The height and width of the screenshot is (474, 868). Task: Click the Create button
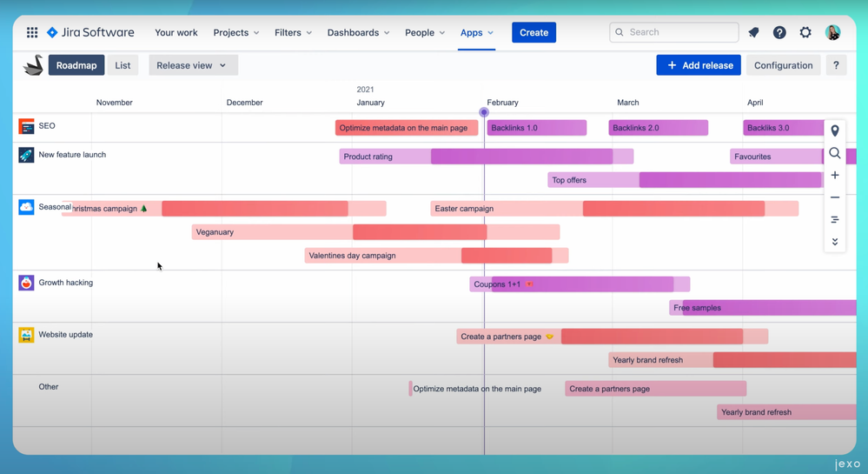tap(533, 33)
